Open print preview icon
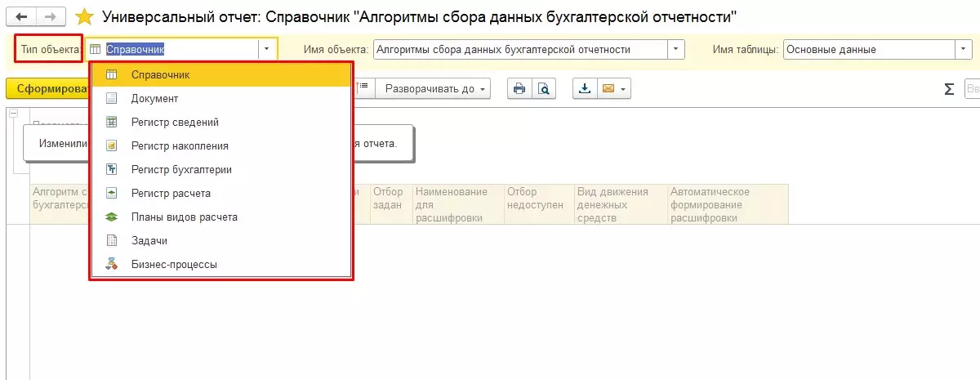The height and width of the screenshot is (380, 980). pos(543,88)
